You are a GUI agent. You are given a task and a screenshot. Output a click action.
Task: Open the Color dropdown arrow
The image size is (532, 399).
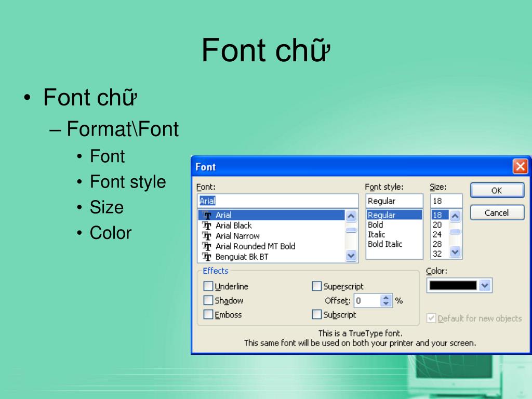(485, 286)
